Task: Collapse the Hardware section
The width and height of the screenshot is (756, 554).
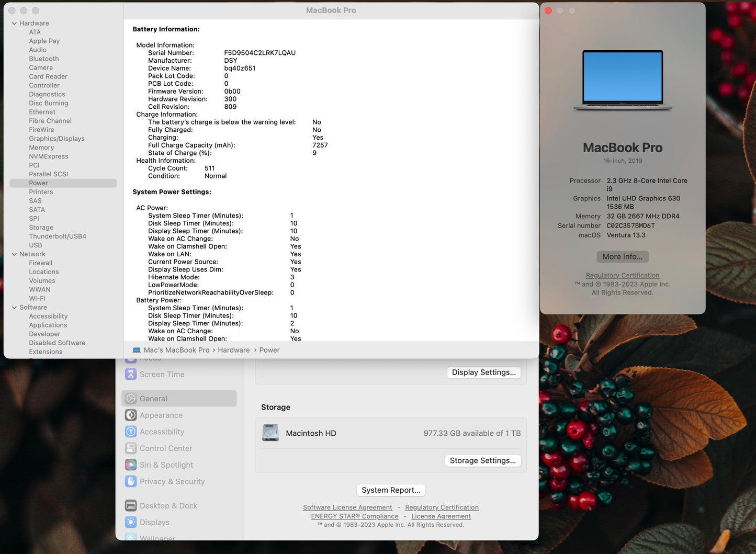Action: point(14,23)
